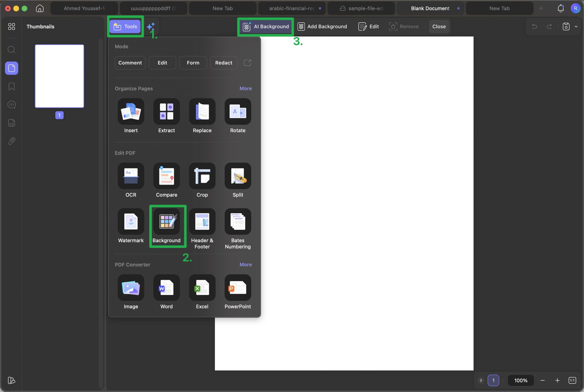Viewport: 584px width, 392px height.
Task: Switch to uuuupppppddff tab
Action: coord(154,8)
